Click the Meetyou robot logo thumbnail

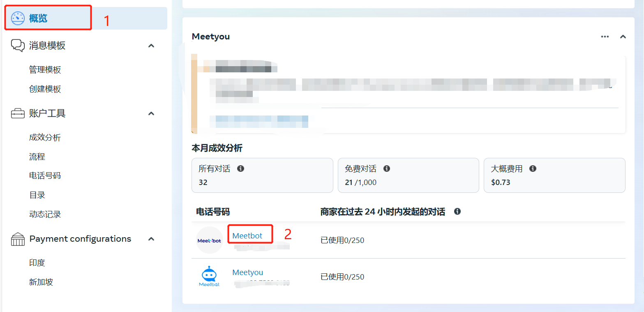[x=210, y=276]
